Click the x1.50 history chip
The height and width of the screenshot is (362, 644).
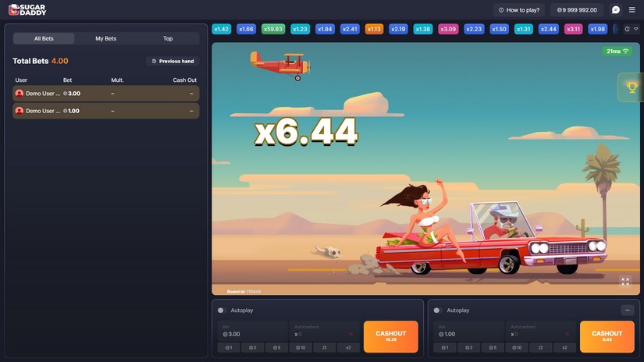tap(499, 29)
